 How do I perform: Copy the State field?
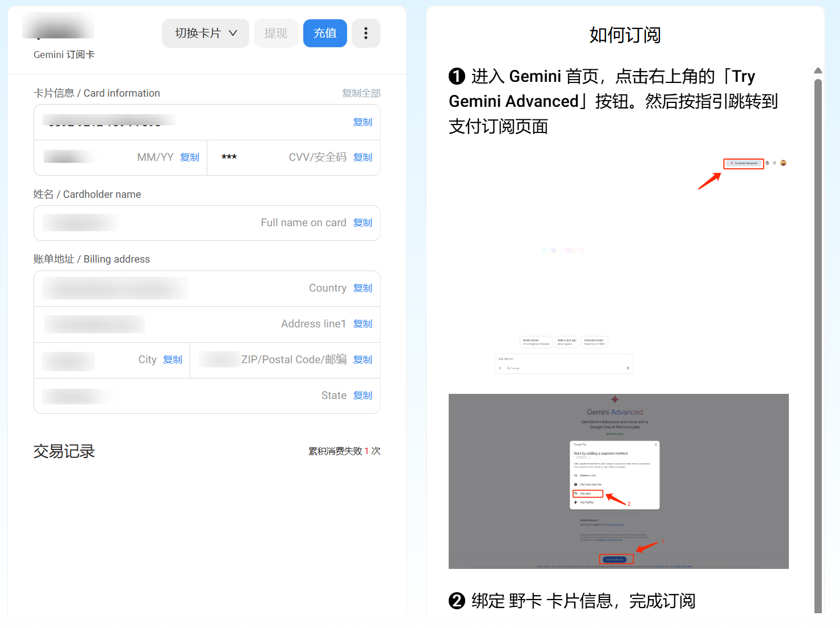click(363, 396)
